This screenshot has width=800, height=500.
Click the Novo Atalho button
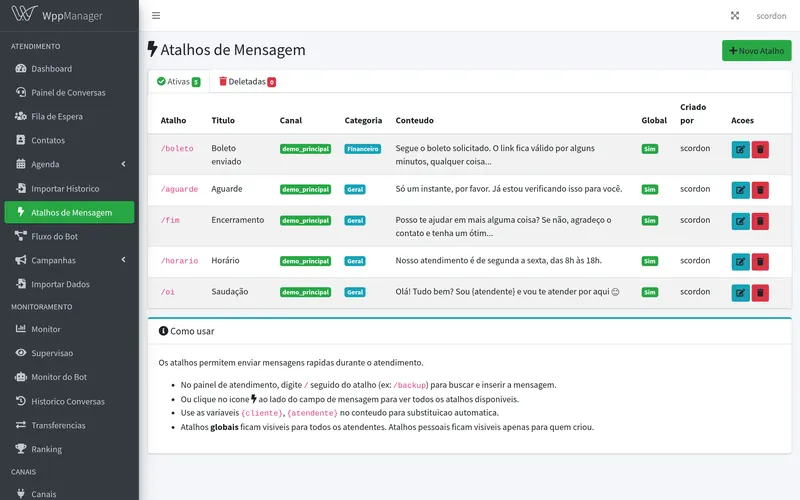(x=756, y=51)
